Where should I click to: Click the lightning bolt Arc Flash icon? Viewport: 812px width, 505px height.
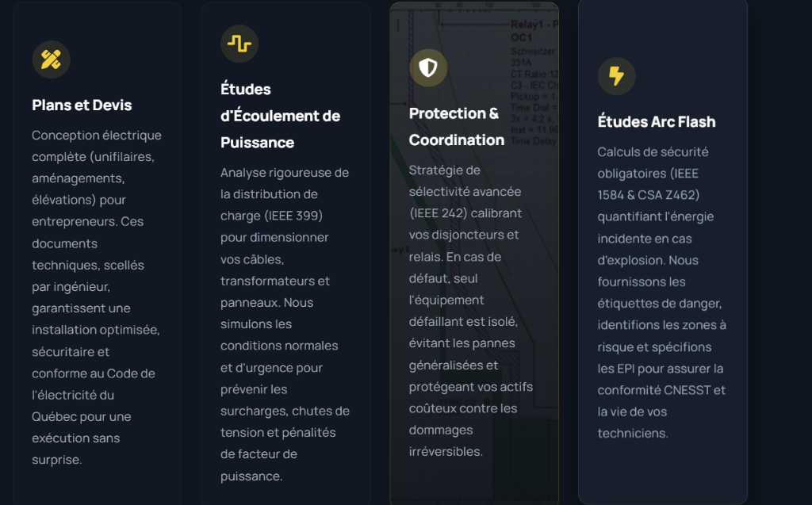616,76
